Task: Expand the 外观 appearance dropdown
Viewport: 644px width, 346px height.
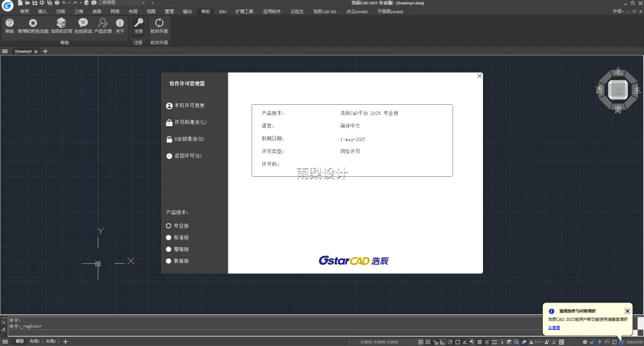Action: point(618,11)
